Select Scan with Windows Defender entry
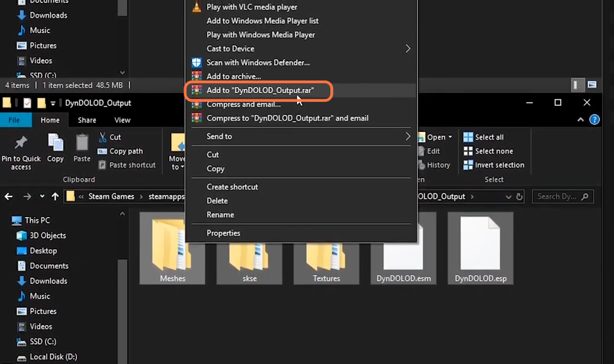The height and width of the screenshot is (364, 614). tap(258, 63)
